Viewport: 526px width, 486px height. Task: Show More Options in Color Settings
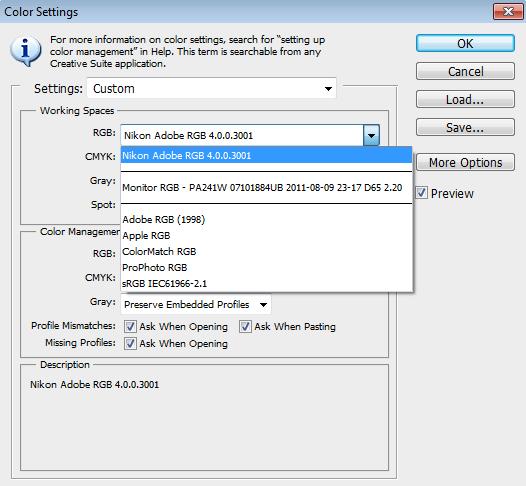(x=465, y=162)
